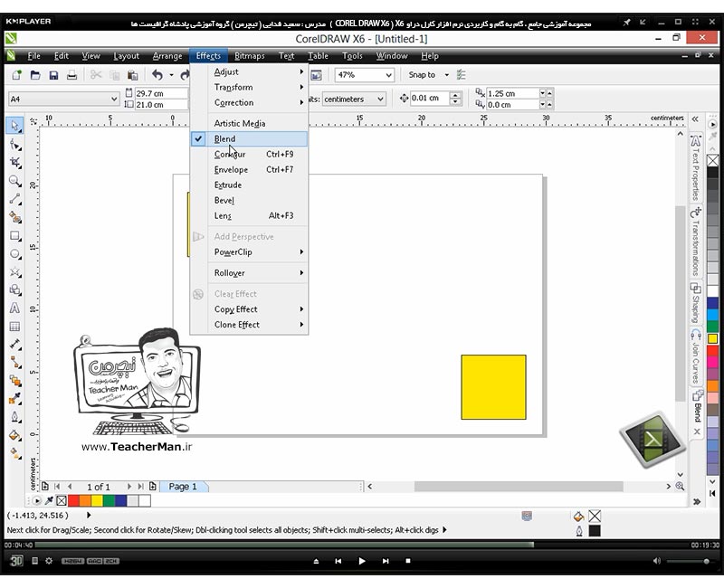Close the Blend docker tab

[697, 432]
